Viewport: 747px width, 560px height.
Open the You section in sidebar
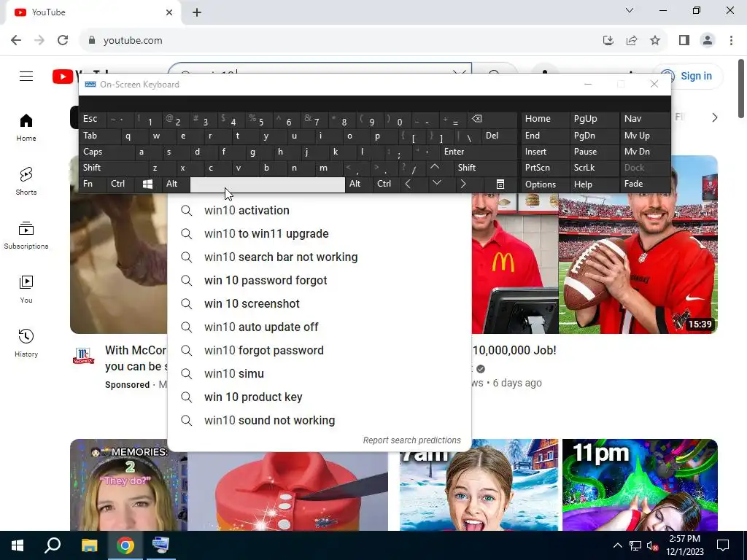pos(26,289)
